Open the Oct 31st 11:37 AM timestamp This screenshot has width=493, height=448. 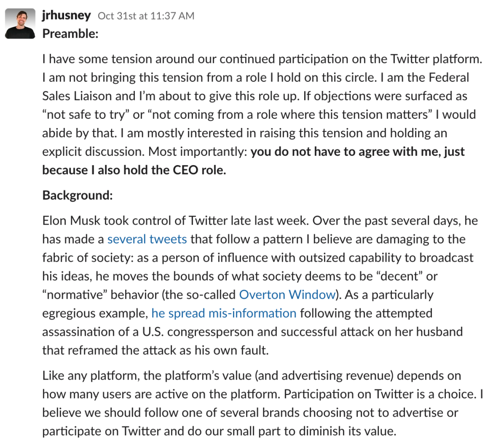pyautogui.click(x=146, y=16)
